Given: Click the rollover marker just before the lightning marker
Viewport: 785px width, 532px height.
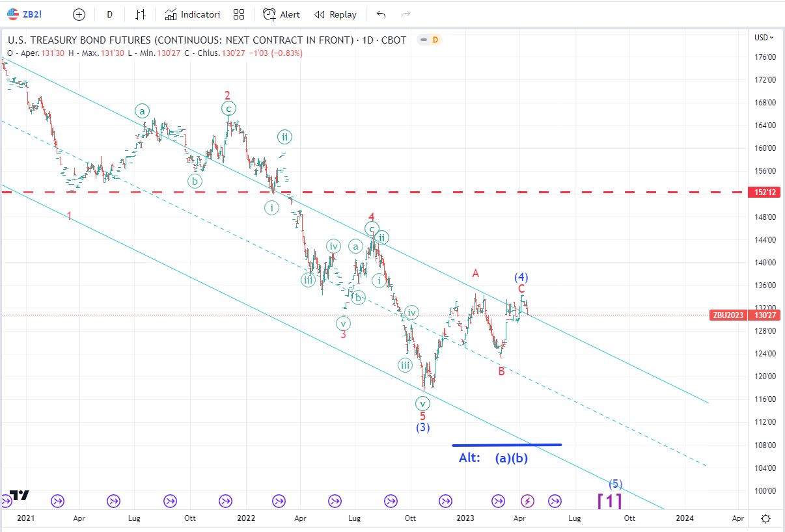Looking at the screenshot, I should pyautogui.click(x=498, y=501).
